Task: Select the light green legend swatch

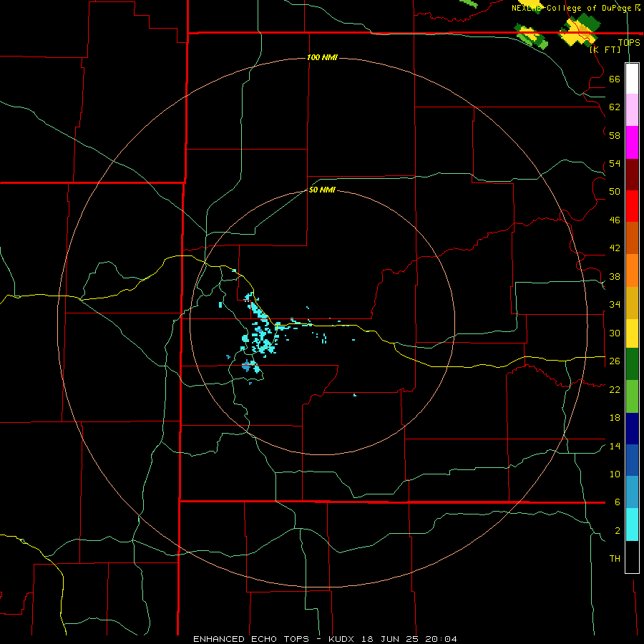Action: click(632, 396)
